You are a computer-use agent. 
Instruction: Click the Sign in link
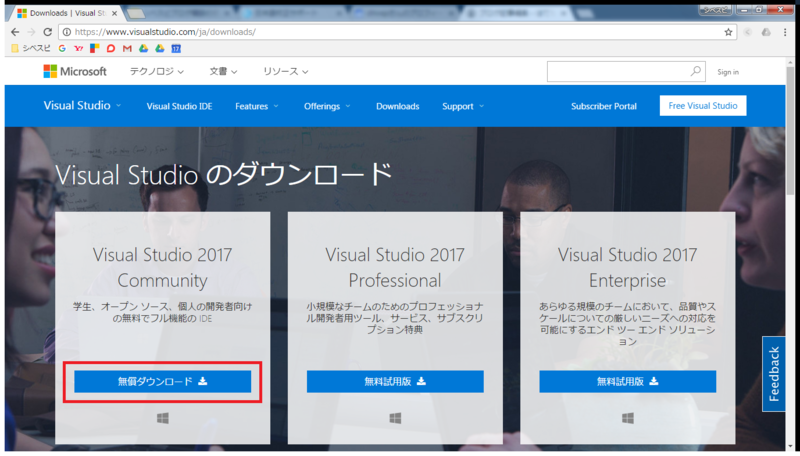(728, 72)
